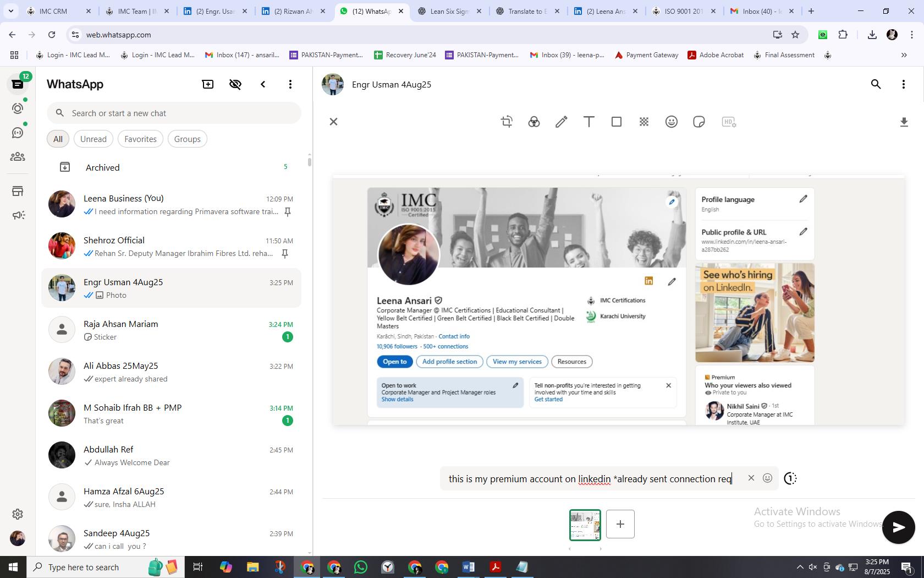
Task: Select the pencil draw tool
Action: (562, 122)
